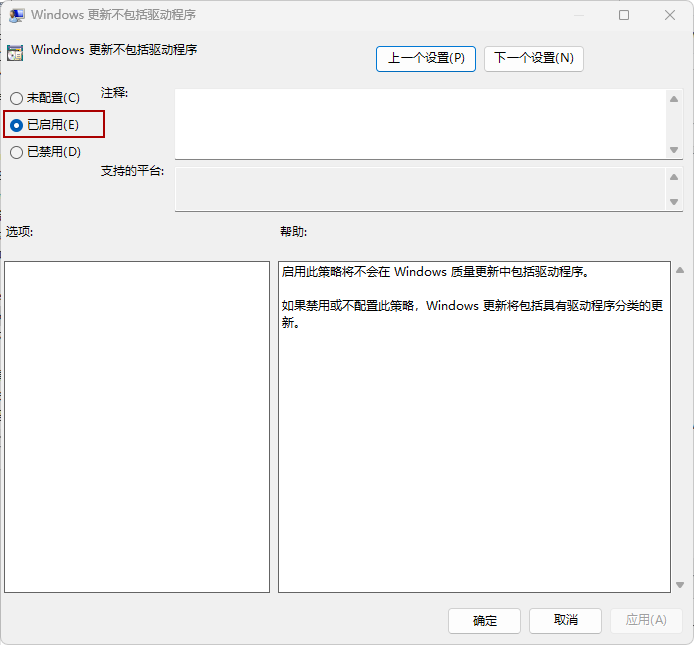Click the 帮助 pane scroll up arrow

pos(680,270)
